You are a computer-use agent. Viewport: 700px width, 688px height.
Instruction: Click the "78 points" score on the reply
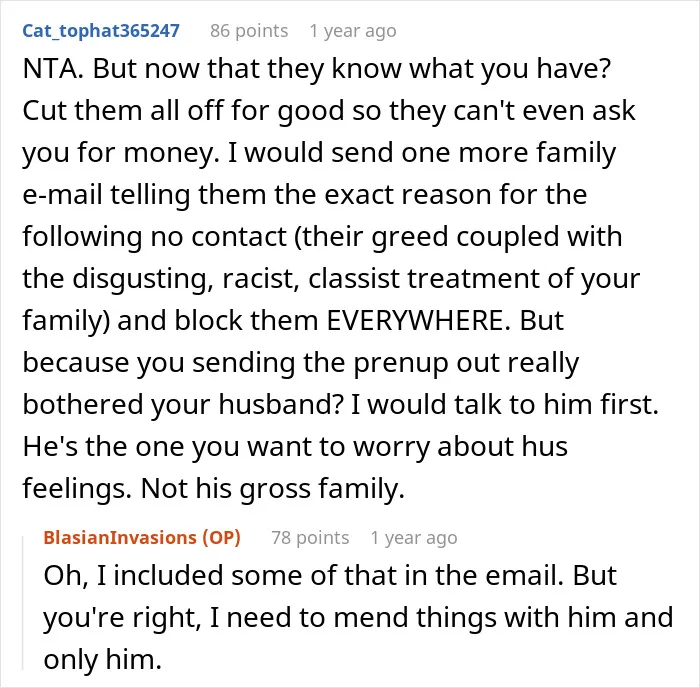click(x=310, y=538)
